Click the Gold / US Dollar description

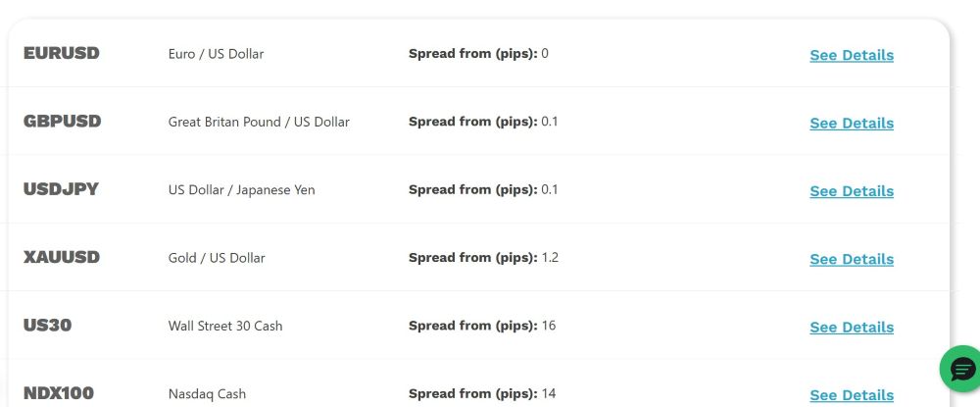pos(217,258)
